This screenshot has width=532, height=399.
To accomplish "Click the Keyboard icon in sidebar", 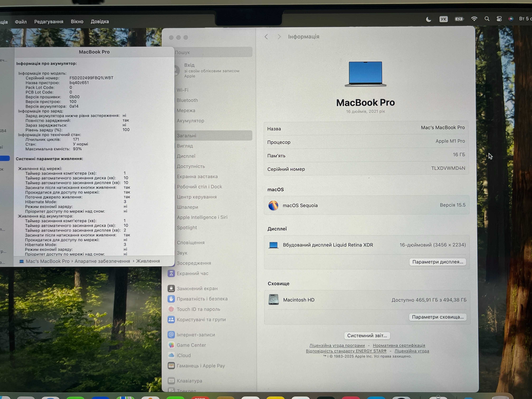I will [x=171, y=381].
